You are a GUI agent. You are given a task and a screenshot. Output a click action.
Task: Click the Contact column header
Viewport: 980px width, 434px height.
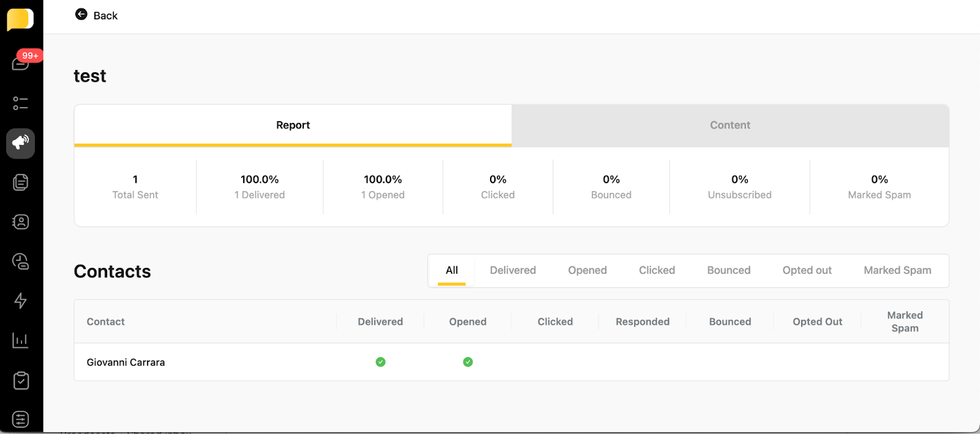pos(105,321)
